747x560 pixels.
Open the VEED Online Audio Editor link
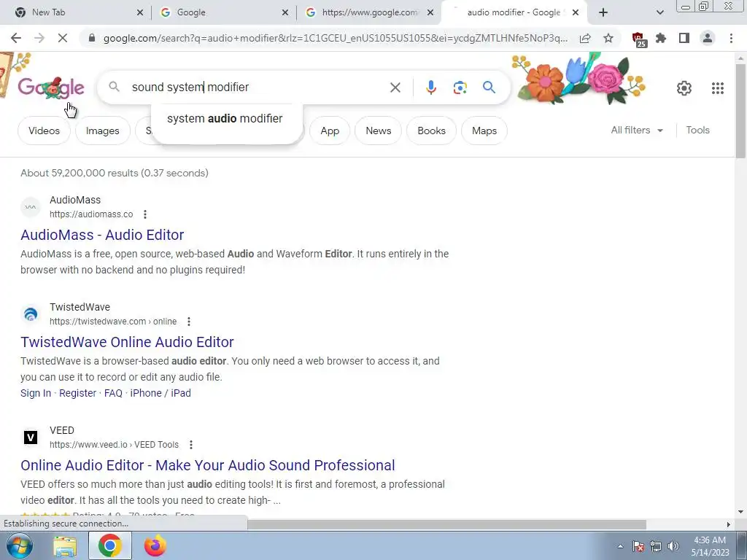coord(208,465)
